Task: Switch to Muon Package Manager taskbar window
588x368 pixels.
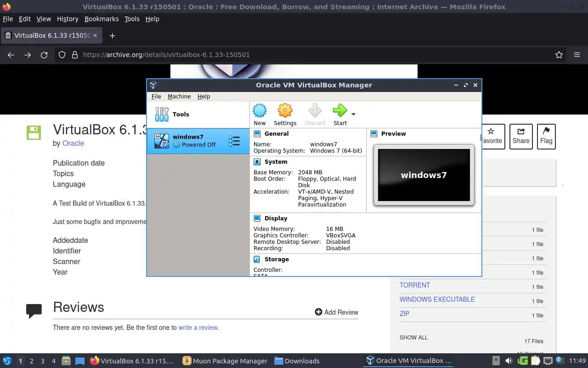Action: 225,361
